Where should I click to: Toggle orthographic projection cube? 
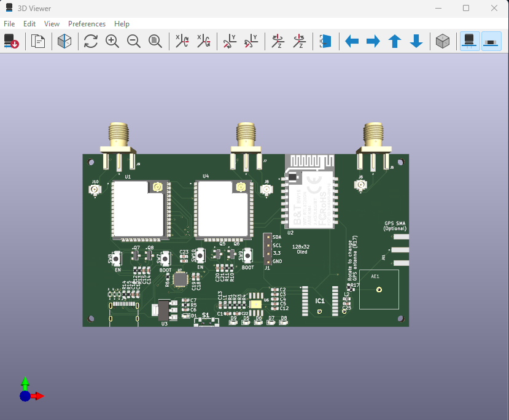(x=442, y=41)
